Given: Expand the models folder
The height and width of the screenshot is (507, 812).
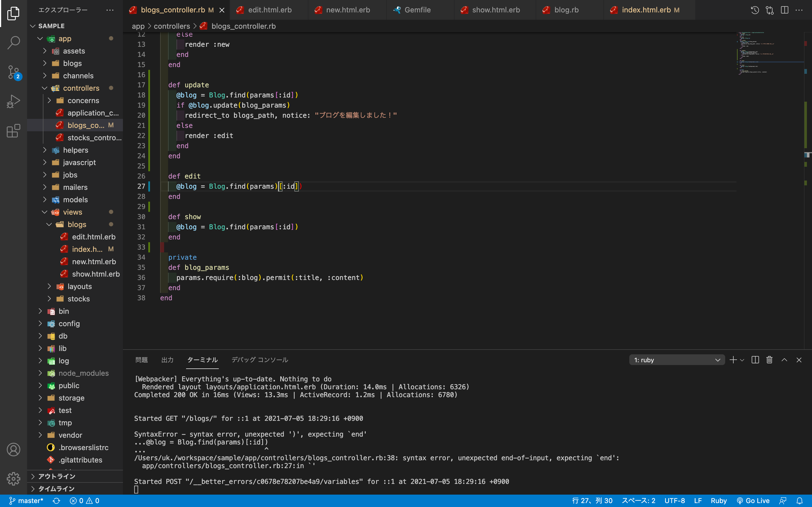Looking at the screenshot, I should 75,199.
